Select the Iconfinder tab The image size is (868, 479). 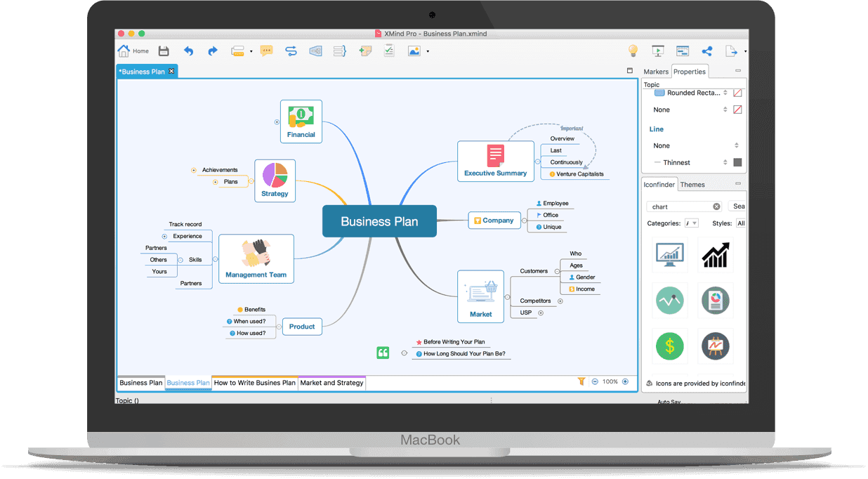coord(659,185)
